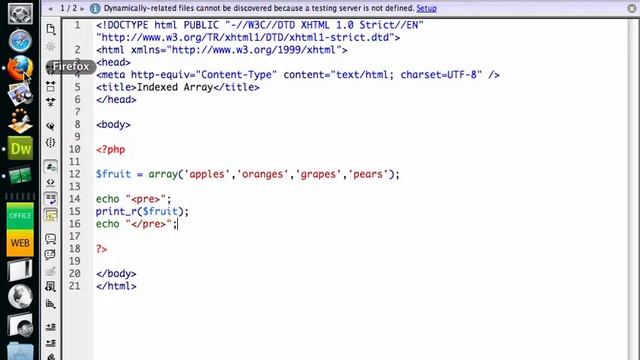Open the green spreadsheet app in dock
Viewport: 640px width, 360px height.
20,176
